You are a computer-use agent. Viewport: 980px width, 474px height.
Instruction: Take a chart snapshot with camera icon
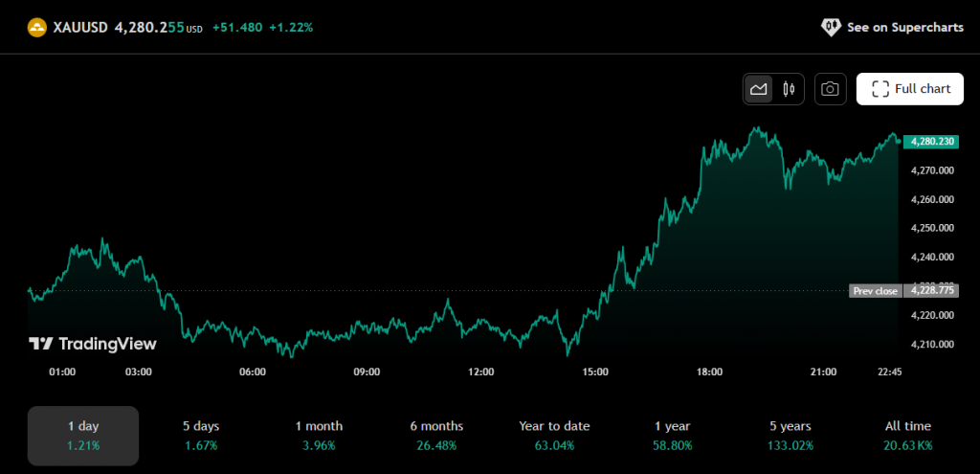(831, 89)
